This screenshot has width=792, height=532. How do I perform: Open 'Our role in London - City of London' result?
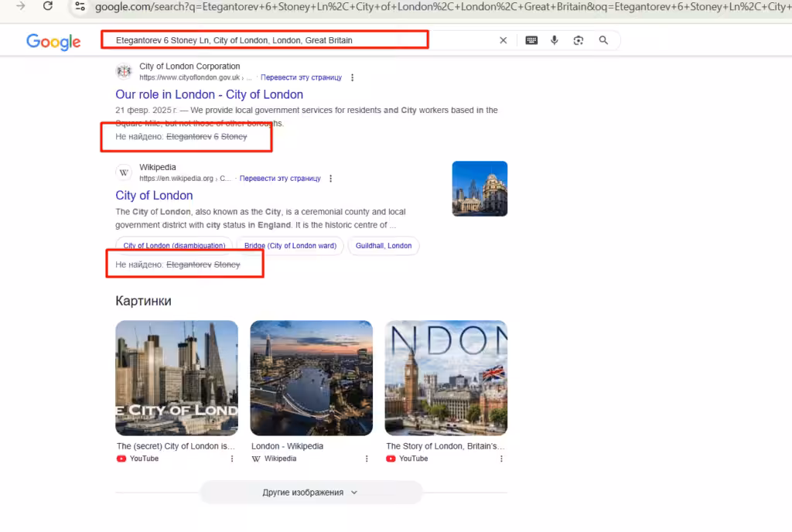tap(209, 94)
